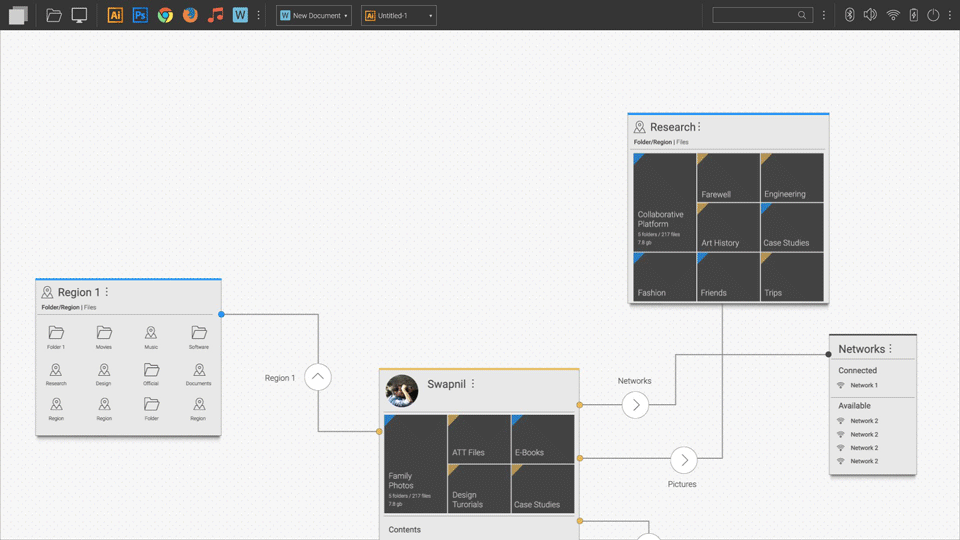Viewport: 960px width, 540px height.
Task: Open the Documents region icon
Action: (x=198, y=374)
